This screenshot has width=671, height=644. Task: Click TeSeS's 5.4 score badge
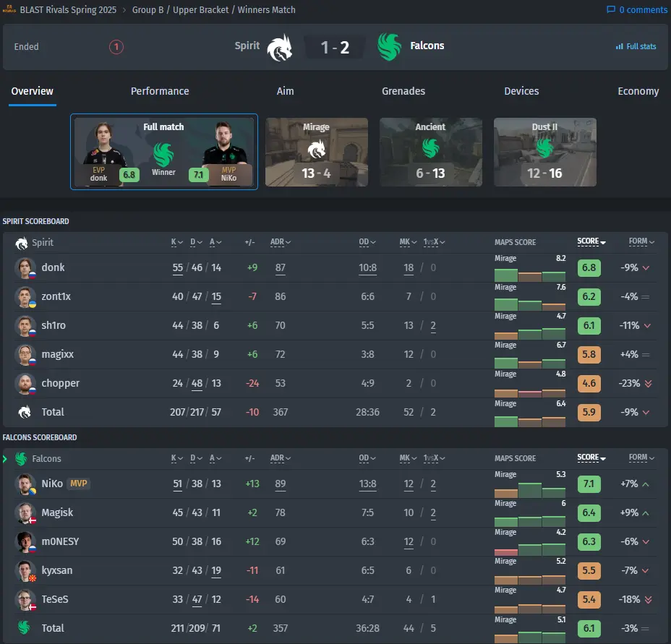(589, 599)
